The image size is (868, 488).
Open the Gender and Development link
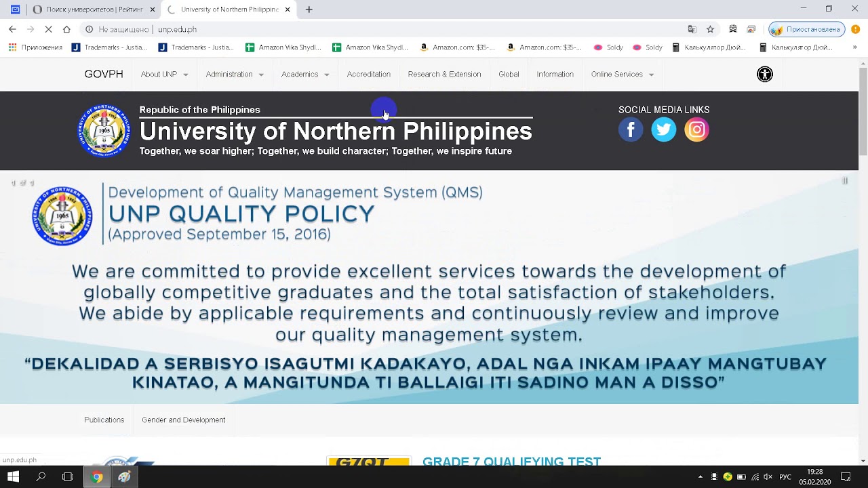point(184,420)
